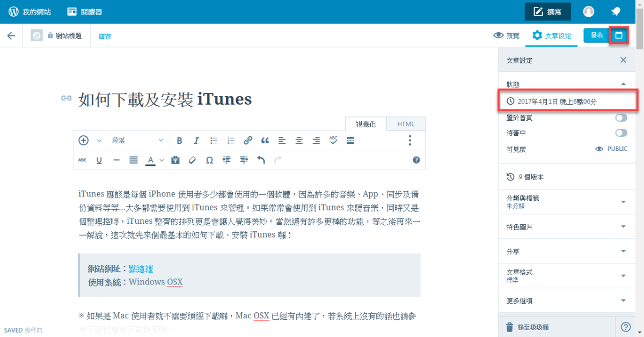Click the 點這裡 link in content

(141, 269)
